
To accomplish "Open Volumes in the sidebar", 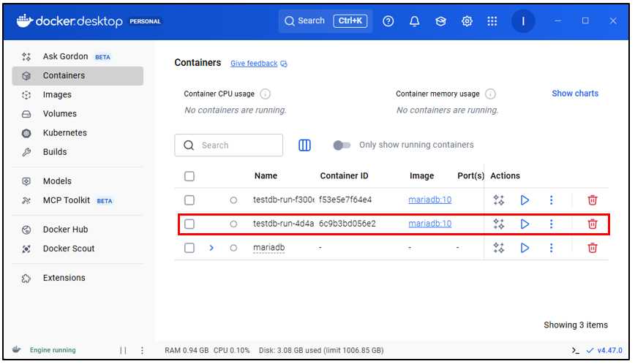I will [59, 114].
